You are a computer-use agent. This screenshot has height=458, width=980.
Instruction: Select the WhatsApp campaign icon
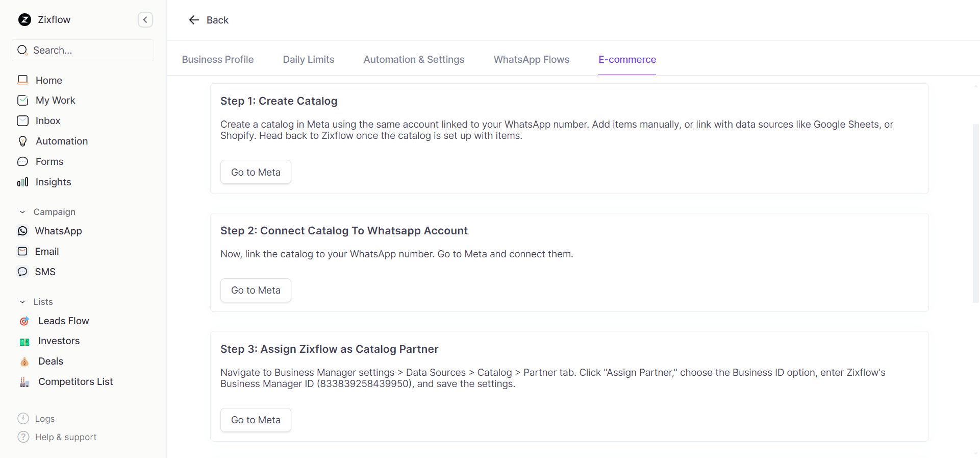click(23, 231)
